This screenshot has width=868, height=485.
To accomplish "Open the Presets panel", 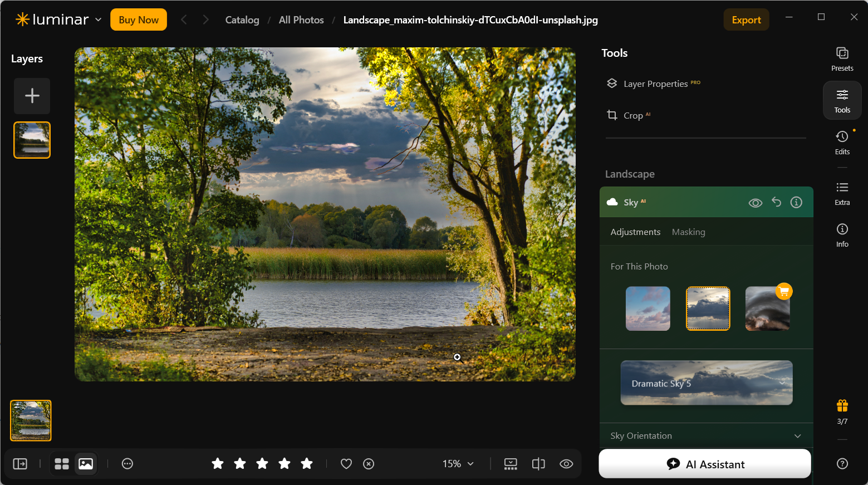I will (842, 59).
